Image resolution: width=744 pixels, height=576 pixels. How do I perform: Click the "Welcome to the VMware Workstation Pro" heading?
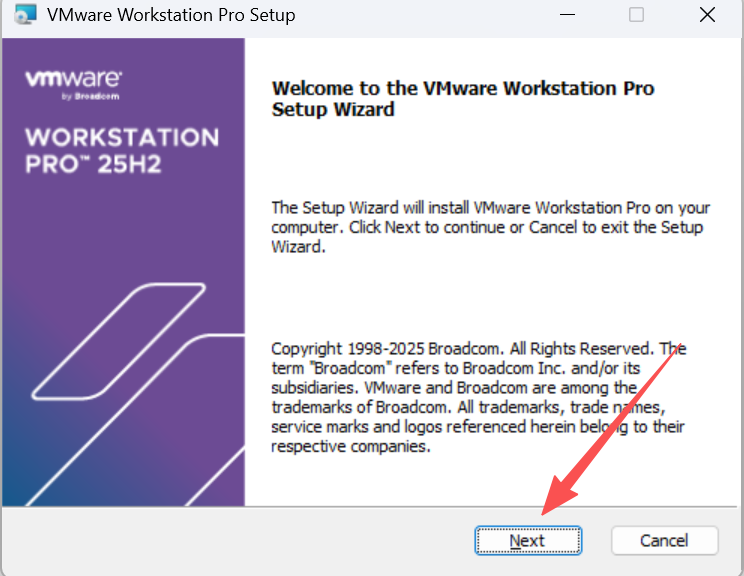(x=463, y=99)
